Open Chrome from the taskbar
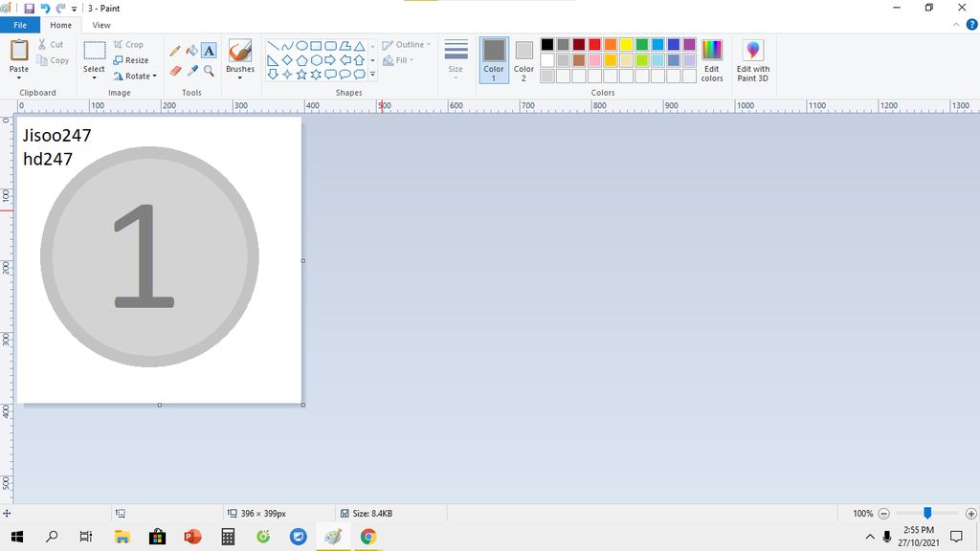Screen dimensions: 980x551 tap(368, 537)
